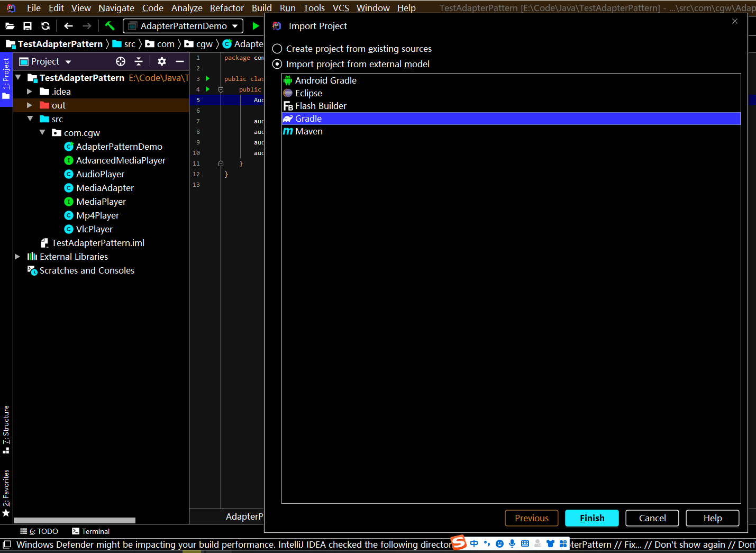Open the VCS menu

point(341,8)
